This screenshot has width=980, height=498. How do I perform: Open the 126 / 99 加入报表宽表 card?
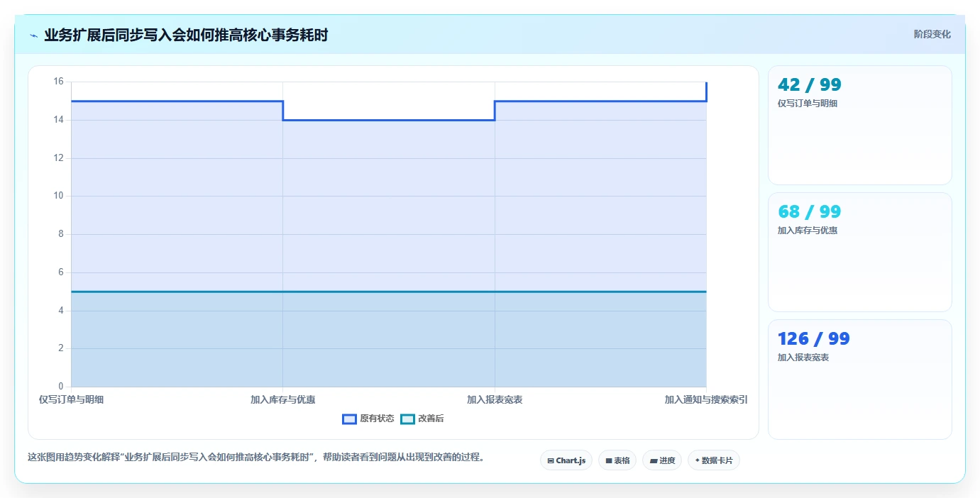[x=859, y=379]
